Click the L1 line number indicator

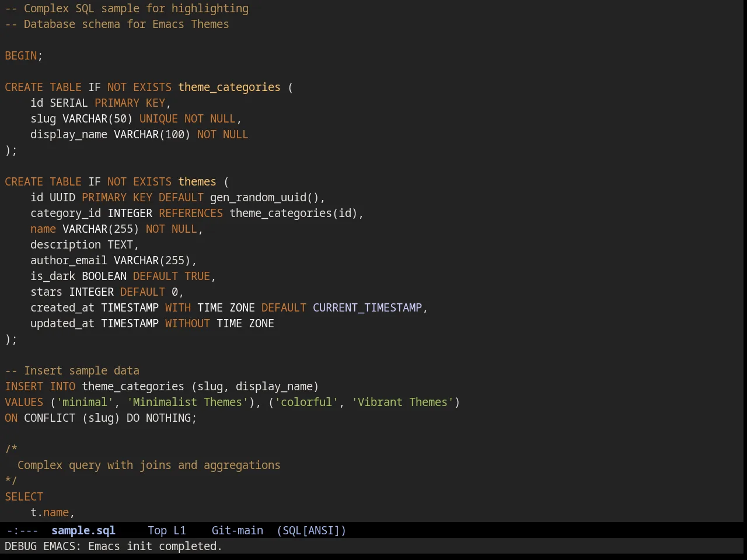(x=179, y=530)
